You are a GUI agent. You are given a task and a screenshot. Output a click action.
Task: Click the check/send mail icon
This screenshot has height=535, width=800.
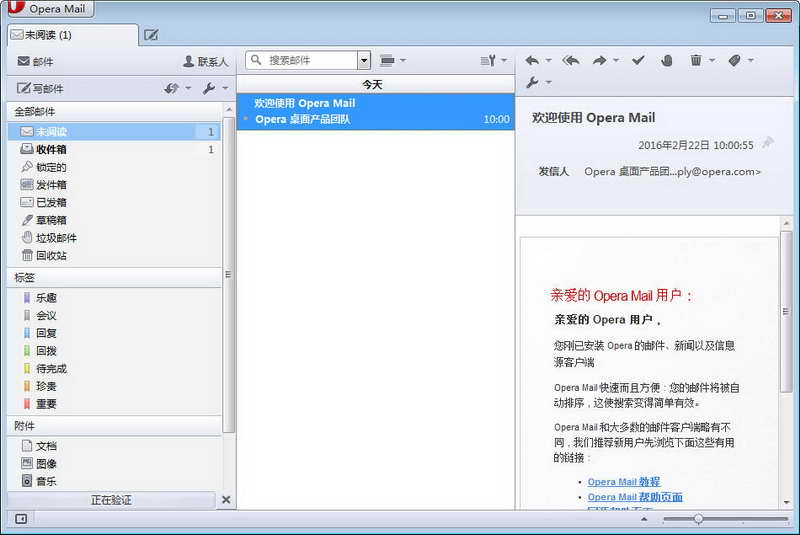tap(171, 88)
